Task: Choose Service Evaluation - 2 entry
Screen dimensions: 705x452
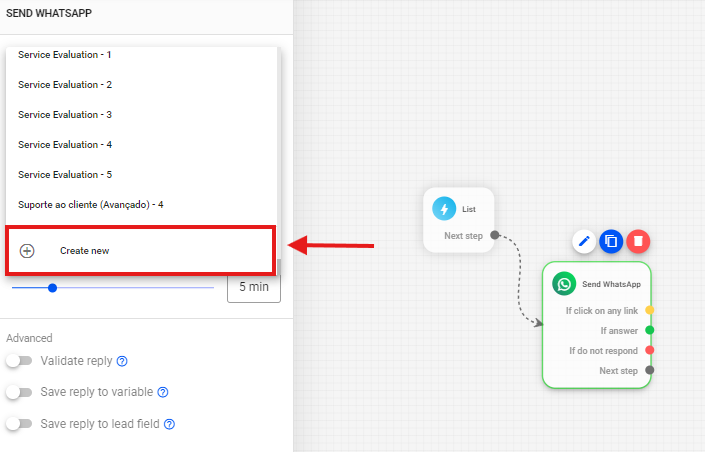Action: point(65,84)
